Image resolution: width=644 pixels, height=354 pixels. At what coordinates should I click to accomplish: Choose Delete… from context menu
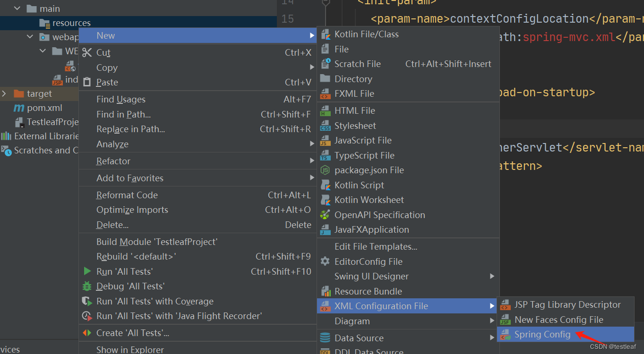click(x=197, y=225)
